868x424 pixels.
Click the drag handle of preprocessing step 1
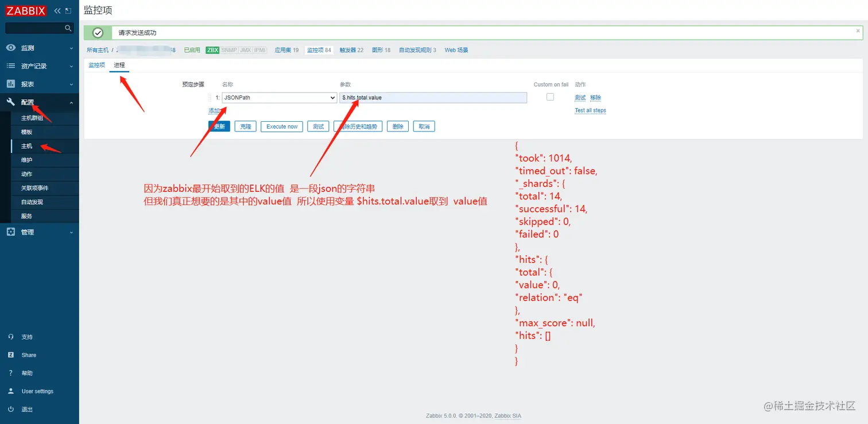click(x=210, y=98)
